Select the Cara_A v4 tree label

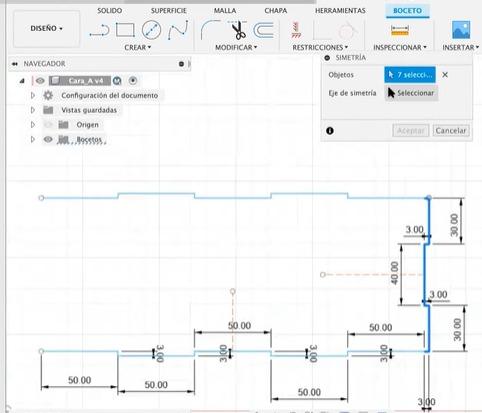point(85,80)
